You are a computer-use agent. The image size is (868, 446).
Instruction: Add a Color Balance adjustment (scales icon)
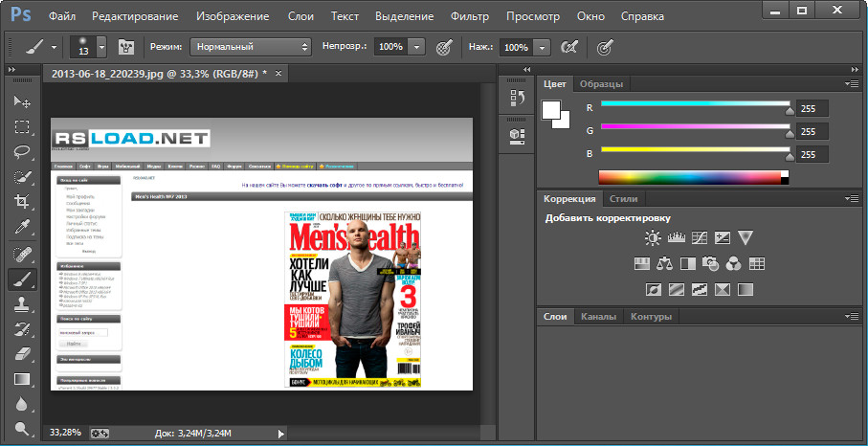pos(664,263)
